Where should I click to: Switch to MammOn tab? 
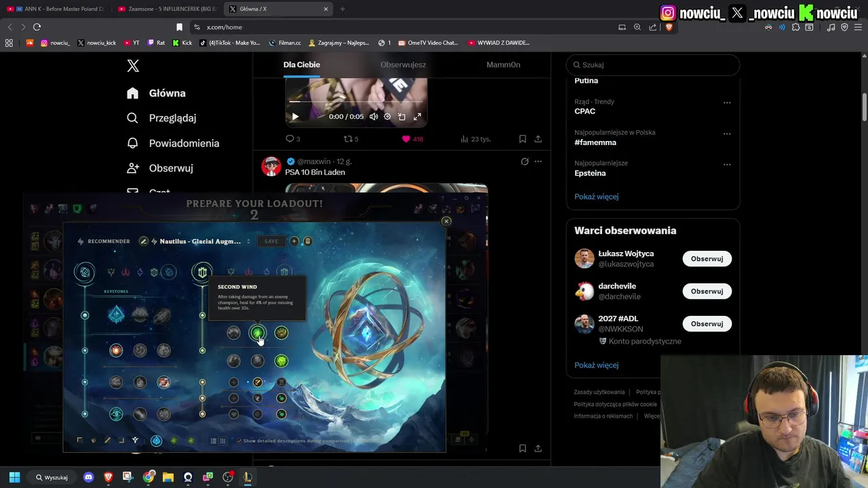[503, 64]
